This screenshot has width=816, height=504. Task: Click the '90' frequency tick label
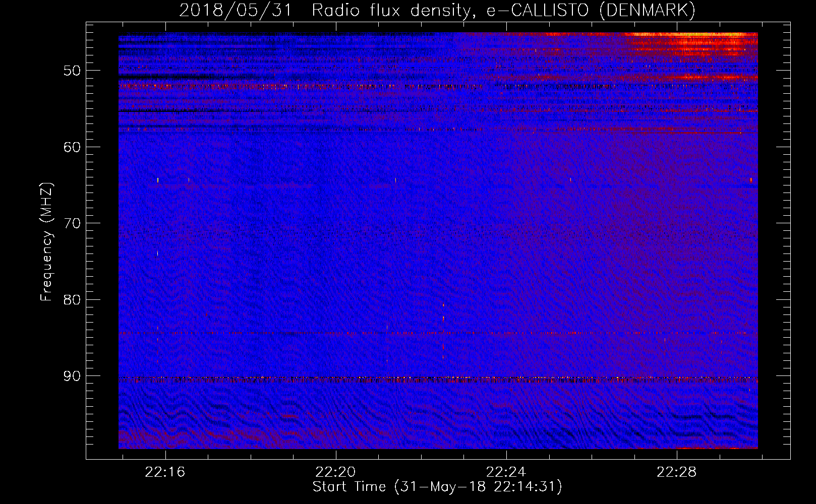pos(72,376)
